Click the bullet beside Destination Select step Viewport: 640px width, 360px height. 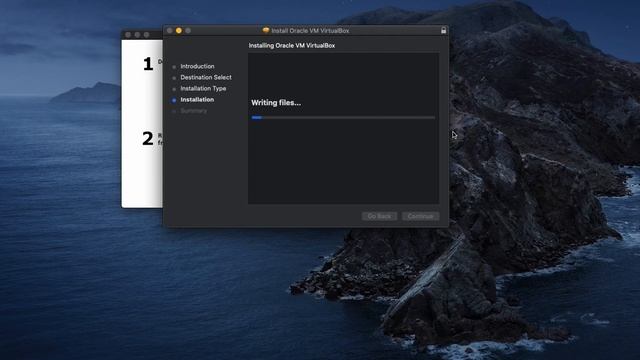point(174,78)
